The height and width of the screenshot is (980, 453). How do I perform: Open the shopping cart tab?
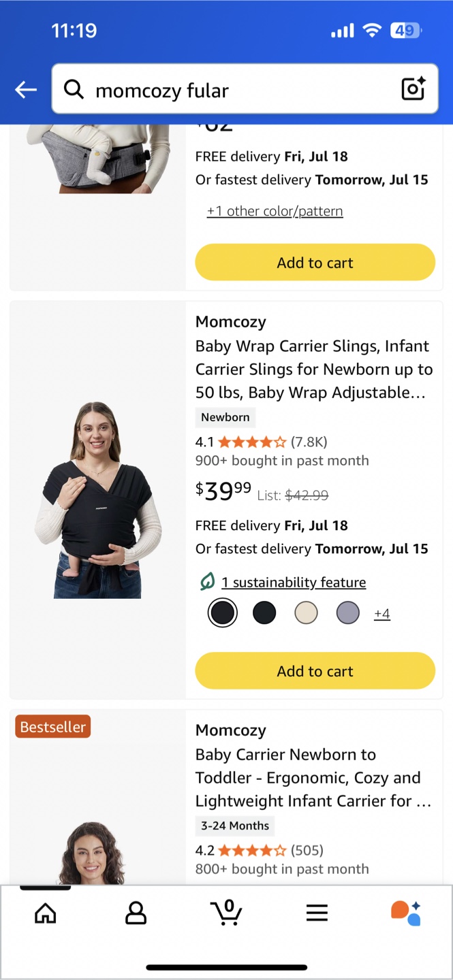point(226,912)
